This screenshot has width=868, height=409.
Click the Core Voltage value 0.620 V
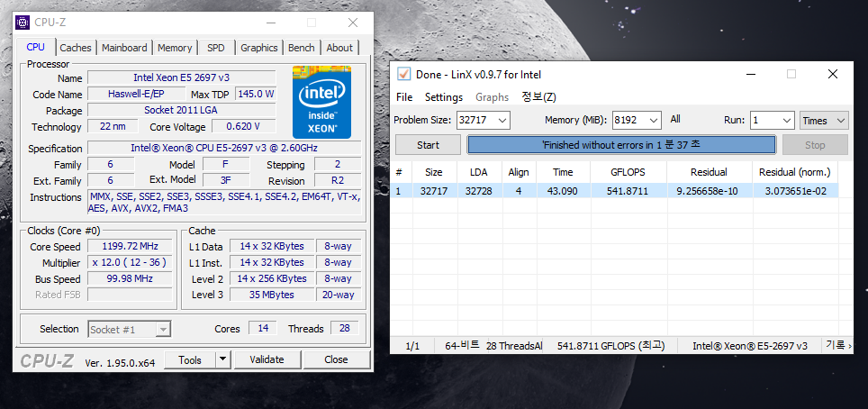point(243,126)
